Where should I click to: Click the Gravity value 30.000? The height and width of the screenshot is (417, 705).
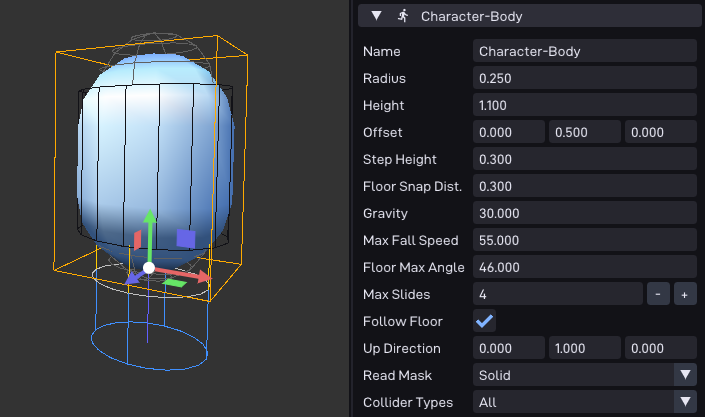585,213
